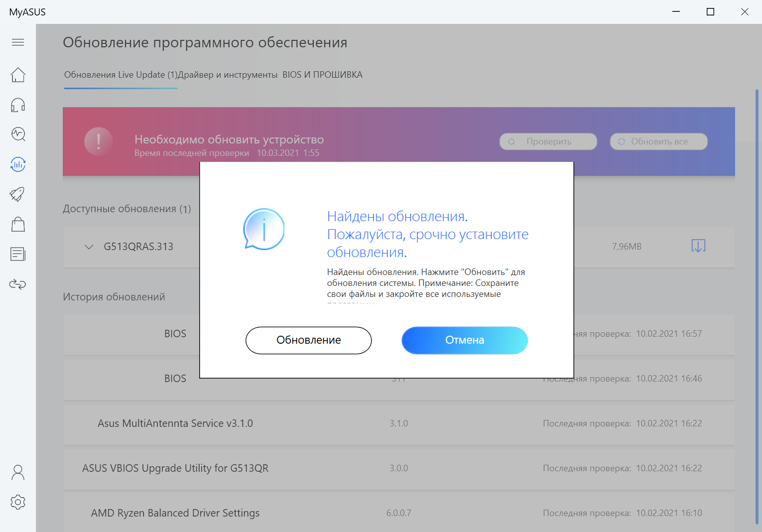
Task: Open Customer Support headset icon
Action: click(18, 105)
